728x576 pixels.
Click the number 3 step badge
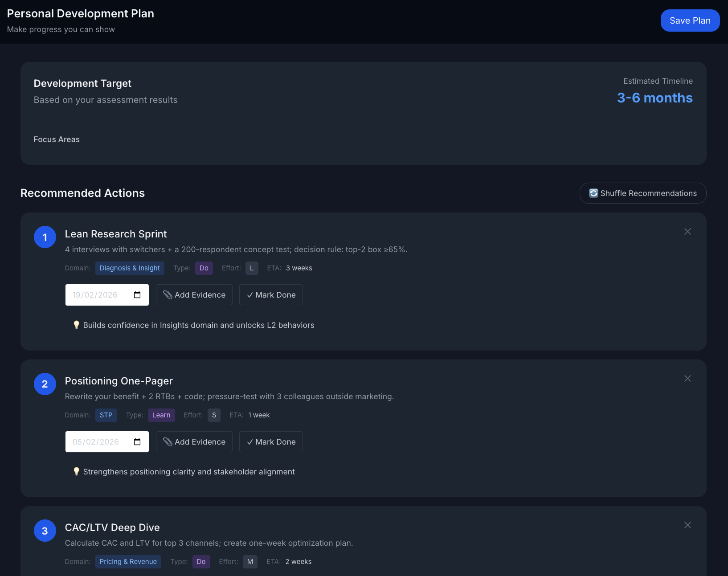tap(45, 531)
